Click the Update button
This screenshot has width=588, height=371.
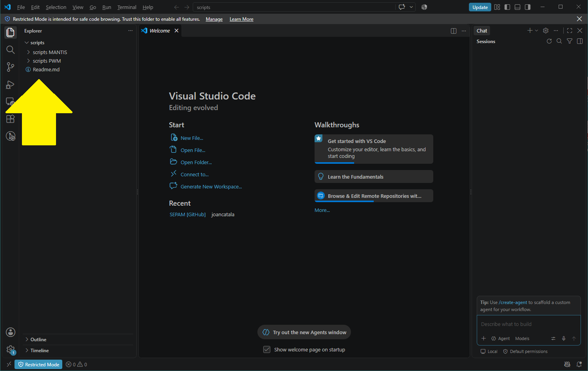click(480, 7)
